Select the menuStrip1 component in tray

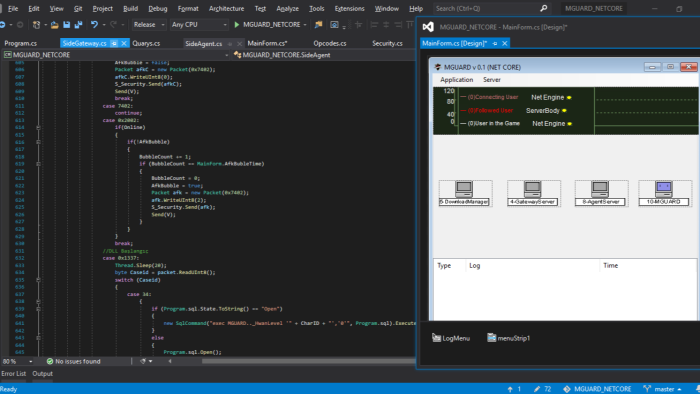(x=508, y=338)
